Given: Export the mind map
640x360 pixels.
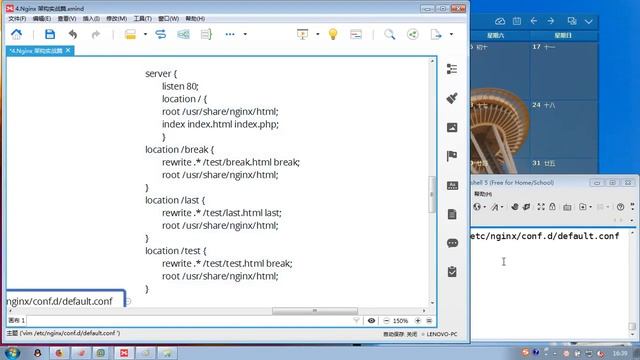Looking at the screenshot, I should point(436,34).
